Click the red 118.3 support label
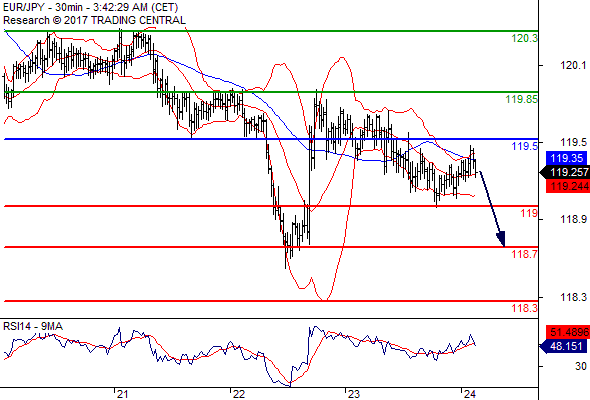The image size is (590, 400). pos(525,308)
